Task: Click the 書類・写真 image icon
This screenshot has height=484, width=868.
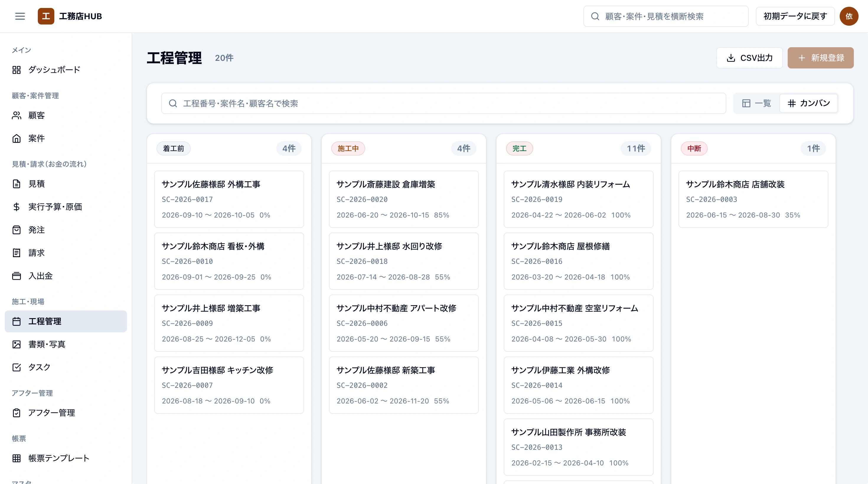Action: click(17, 344)
